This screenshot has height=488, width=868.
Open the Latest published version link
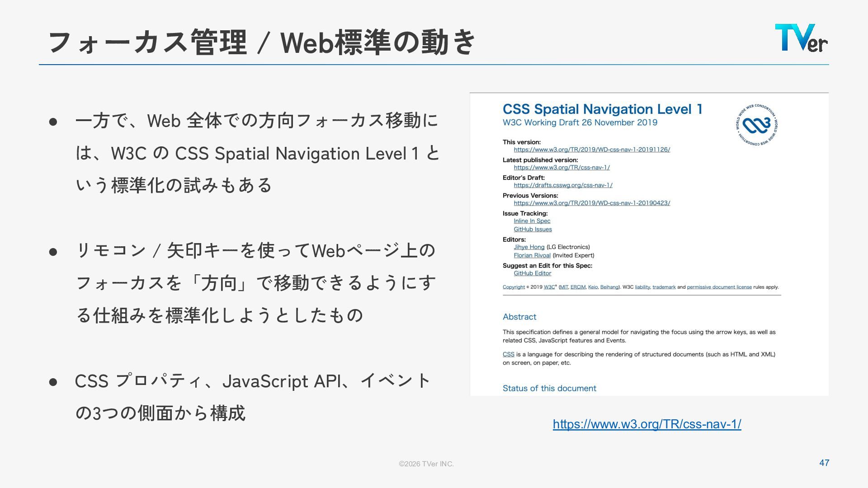(x=561, y=167)
